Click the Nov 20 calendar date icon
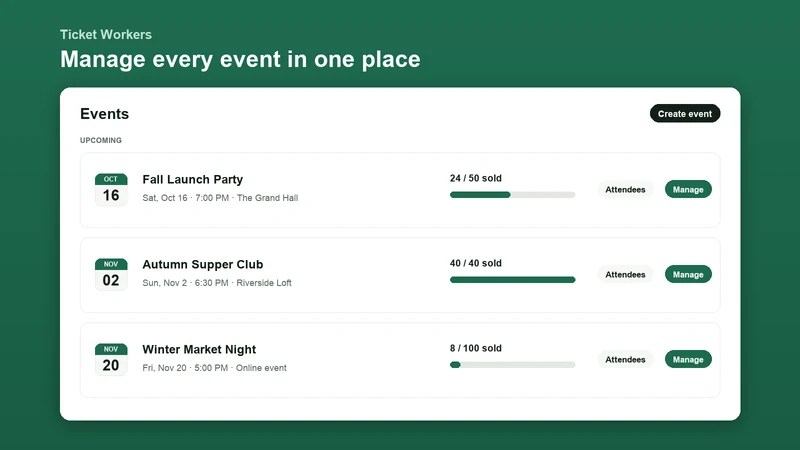Screen dimensions: 800x450 pos(111,360)
